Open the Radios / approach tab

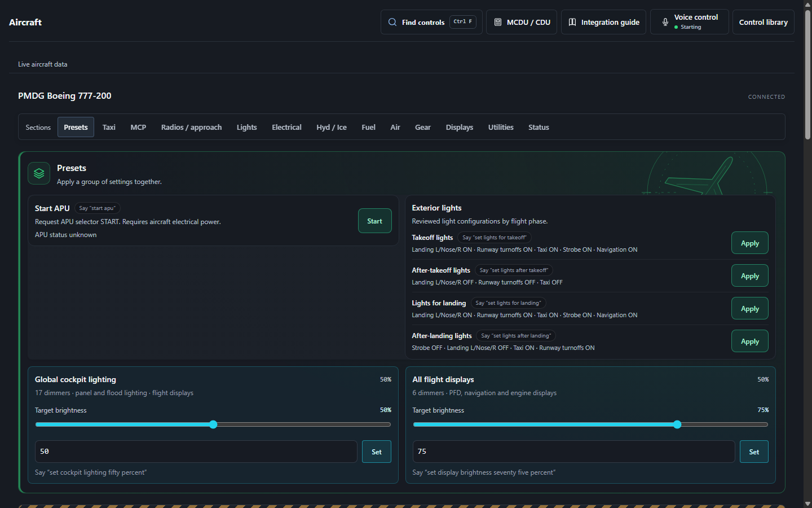click(191, 127)
